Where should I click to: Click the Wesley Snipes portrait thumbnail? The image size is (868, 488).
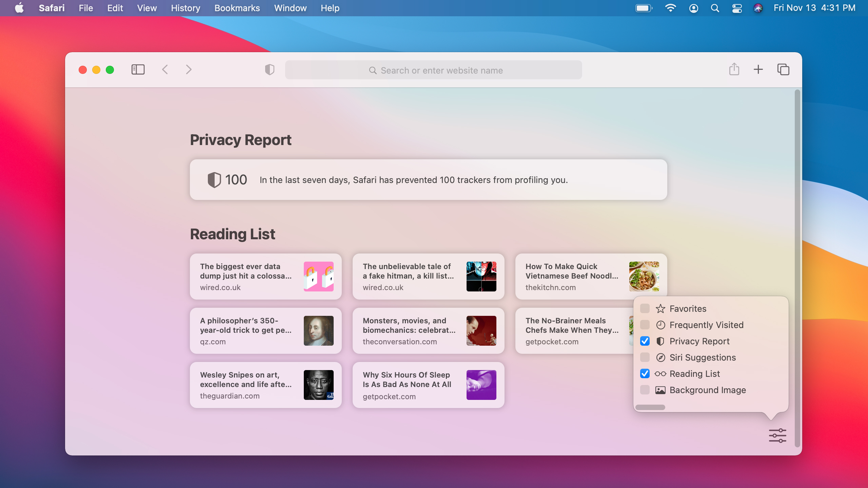318,385
